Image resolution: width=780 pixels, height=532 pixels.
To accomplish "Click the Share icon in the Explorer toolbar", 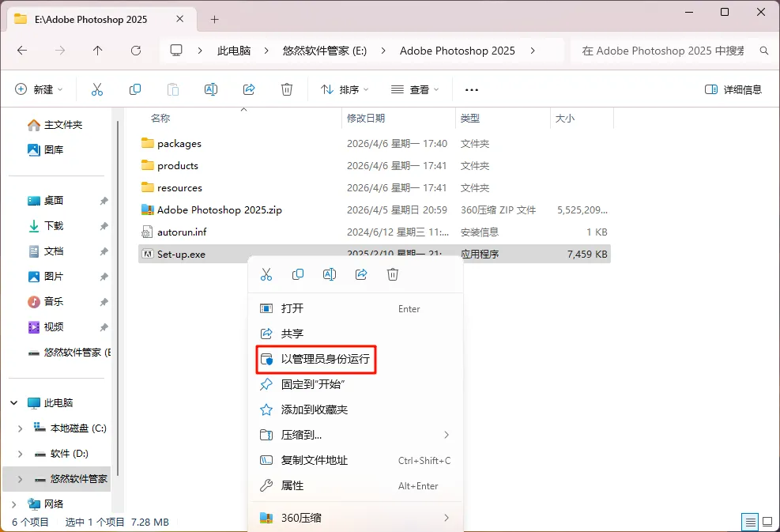I will point(249,89).
